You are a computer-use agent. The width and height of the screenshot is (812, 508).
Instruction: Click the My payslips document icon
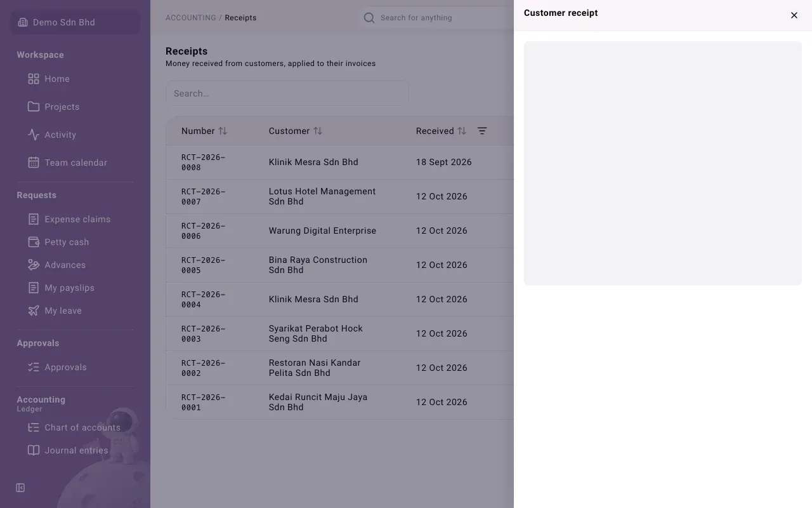pos(34,288)
